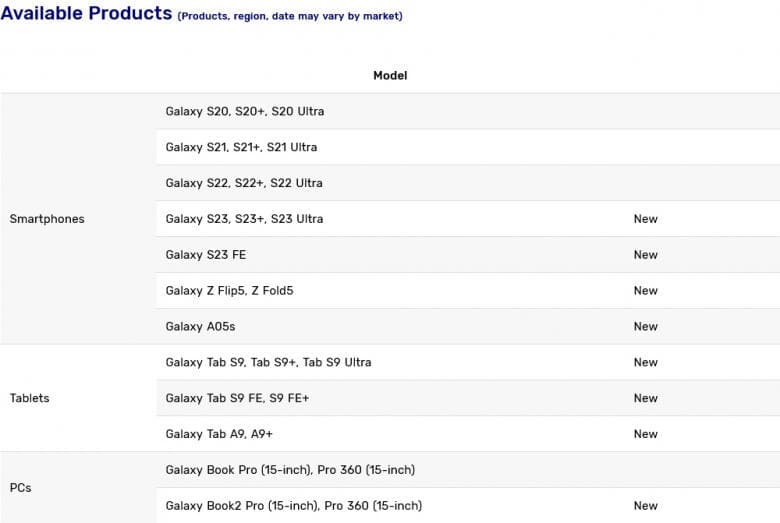Select the Galaxy S23 FE model text
This screenshot has height=523, width=780.
tap(206, 255)
